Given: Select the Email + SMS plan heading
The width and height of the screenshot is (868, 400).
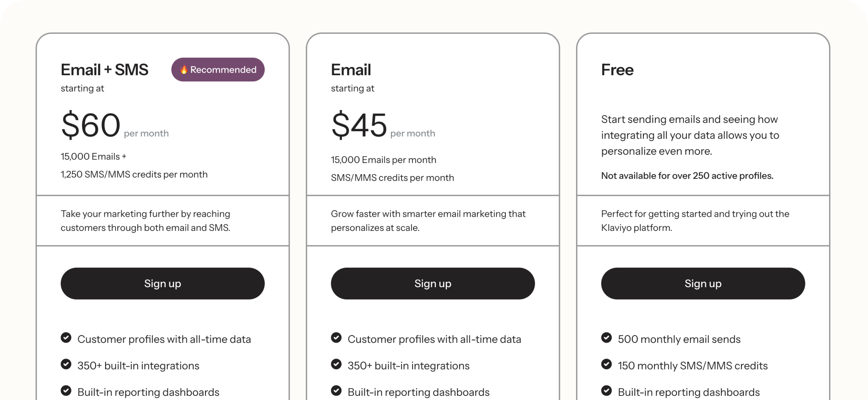Looking at the screenshot, I should [x=104, y=69].
